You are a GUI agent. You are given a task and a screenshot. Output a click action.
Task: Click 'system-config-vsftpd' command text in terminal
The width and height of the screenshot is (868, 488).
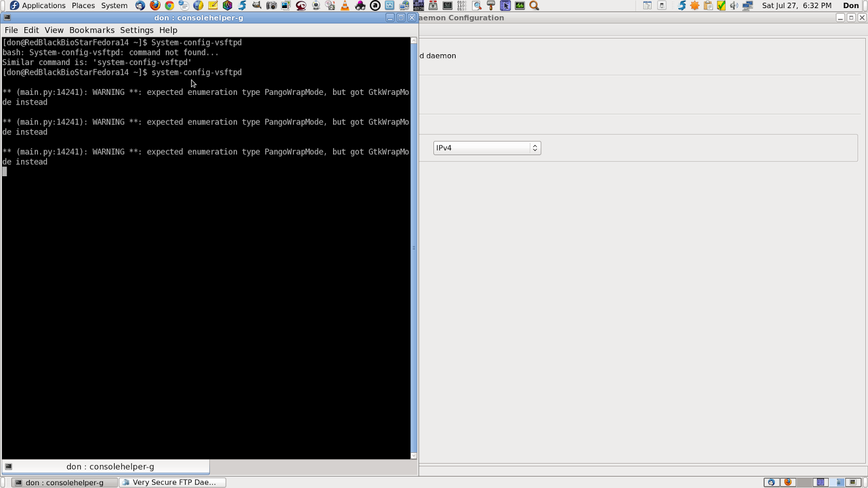[196, 72]
